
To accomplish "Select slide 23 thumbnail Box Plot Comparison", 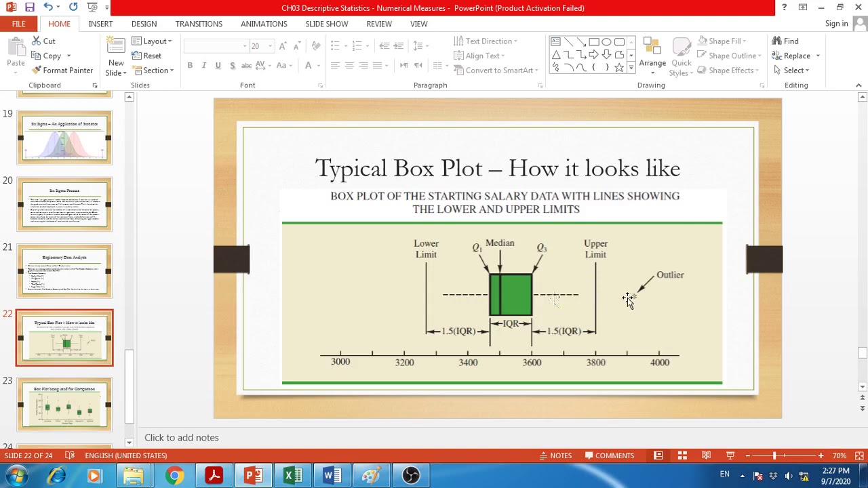I will (64, 405).
